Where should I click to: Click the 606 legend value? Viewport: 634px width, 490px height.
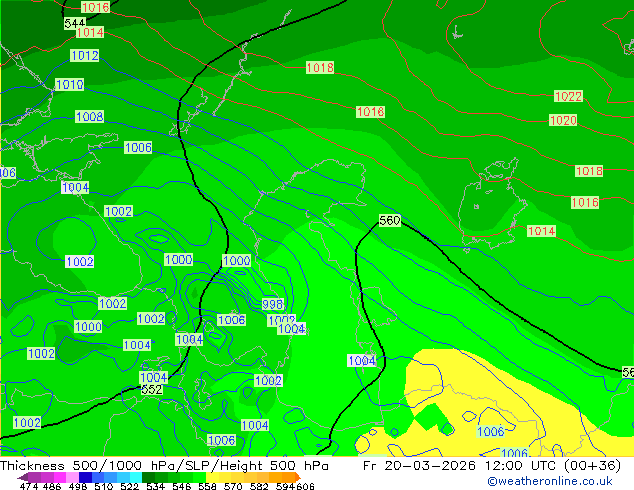(x=305, y=486)
